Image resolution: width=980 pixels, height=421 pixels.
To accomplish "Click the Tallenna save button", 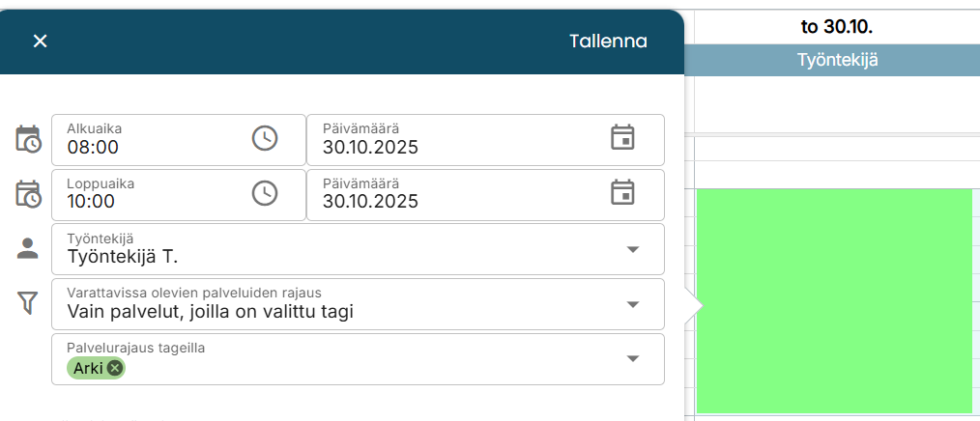I will [608, 41].
